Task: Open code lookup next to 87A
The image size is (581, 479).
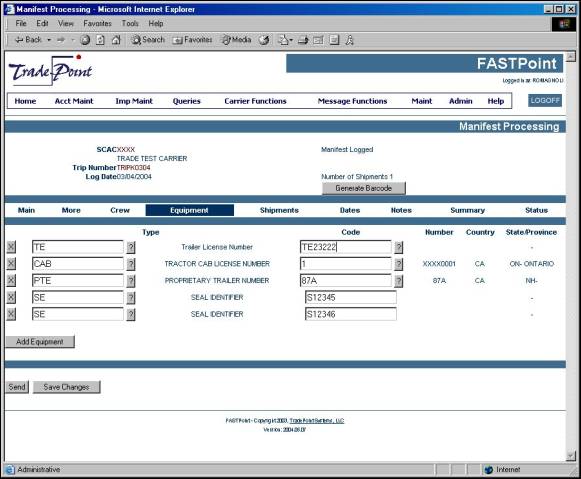Action: point(399,281)
